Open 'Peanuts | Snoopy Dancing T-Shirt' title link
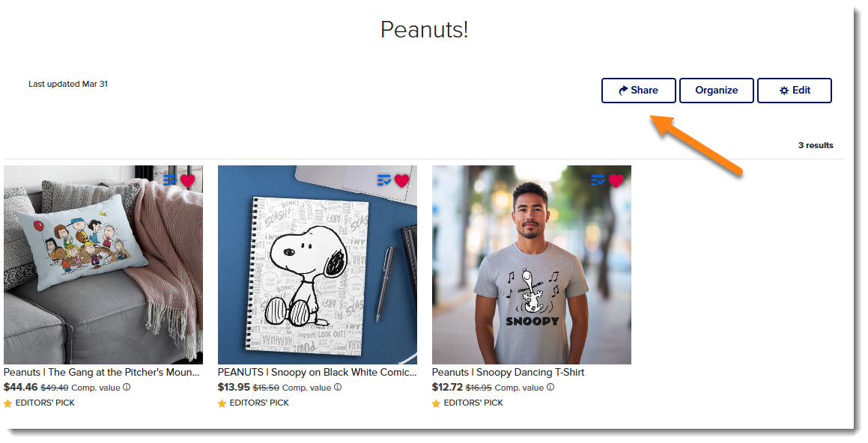 point(509,373)
